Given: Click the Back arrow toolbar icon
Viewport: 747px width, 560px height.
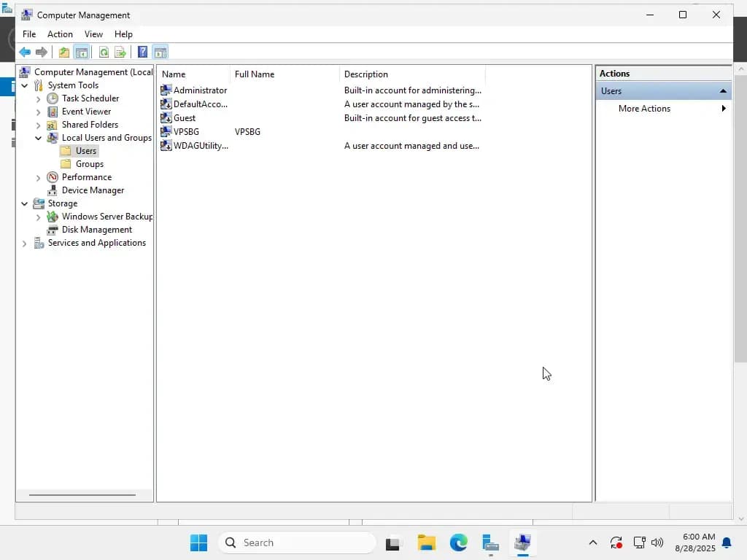Looking at the screenshot, I should 25,52.
